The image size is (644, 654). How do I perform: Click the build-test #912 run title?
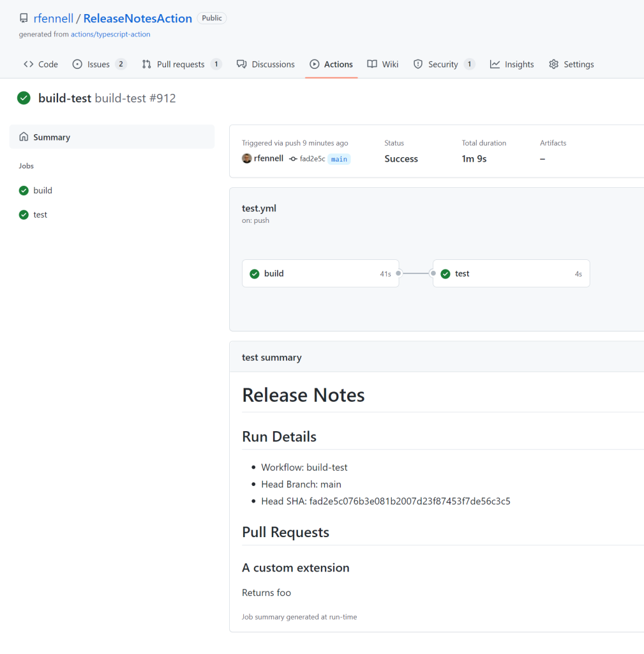click(x=107, y=98)
